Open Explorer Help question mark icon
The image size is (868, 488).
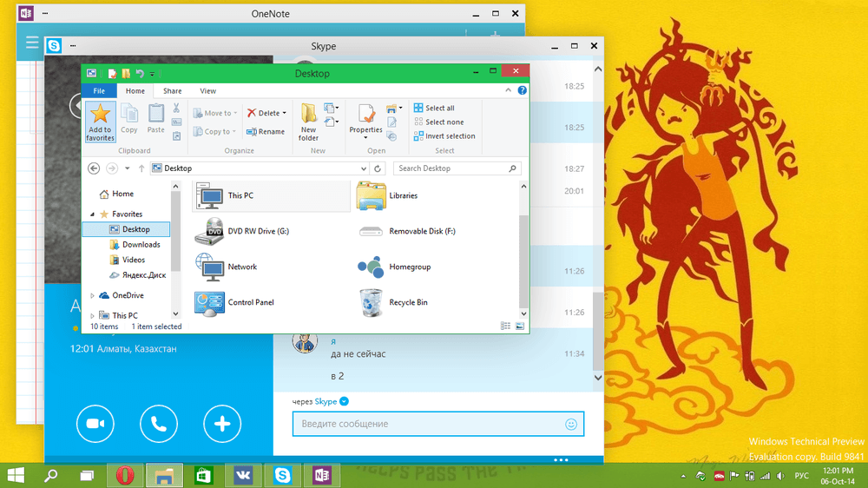[522, 90]
